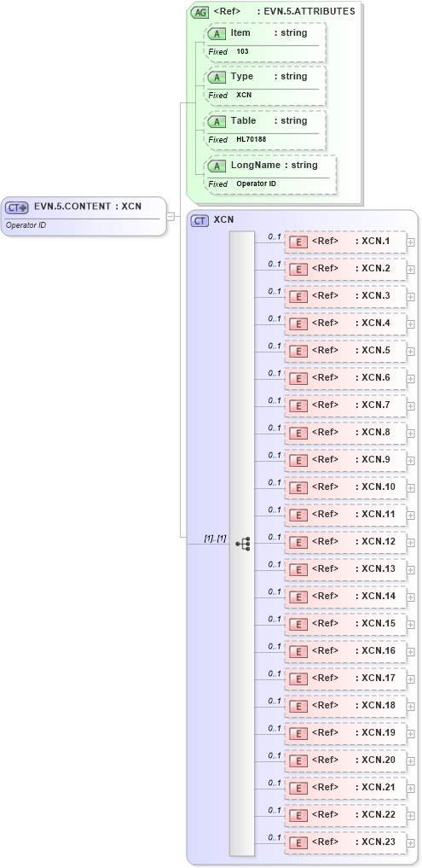Expand the XCN.13 element
The height and width of the screenshot is (868, 422).
pyautogui.click(x=411, y=569)
